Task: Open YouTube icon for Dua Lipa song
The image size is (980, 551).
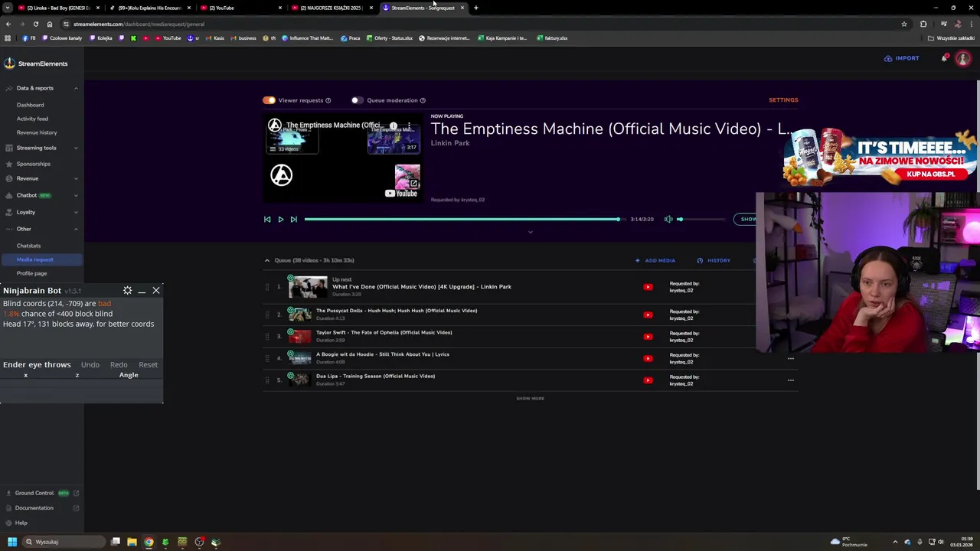Action: point(648,380)
